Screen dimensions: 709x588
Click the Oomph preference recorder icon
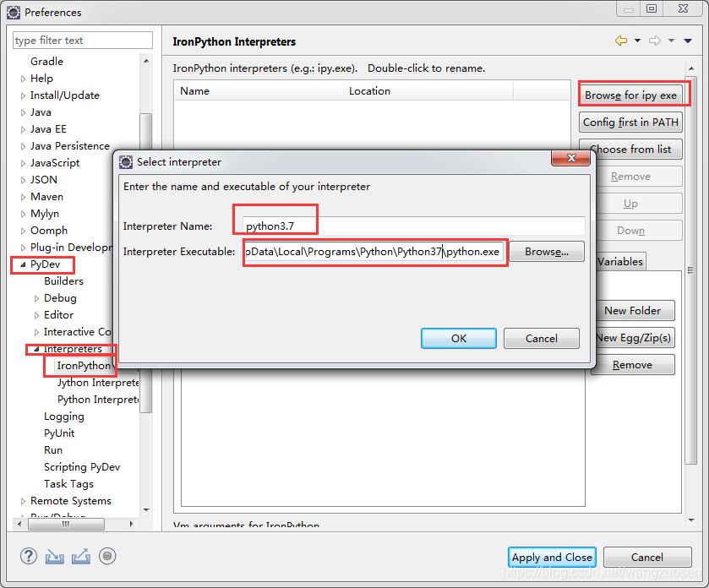pyautogui.click(x=107, y=557)
